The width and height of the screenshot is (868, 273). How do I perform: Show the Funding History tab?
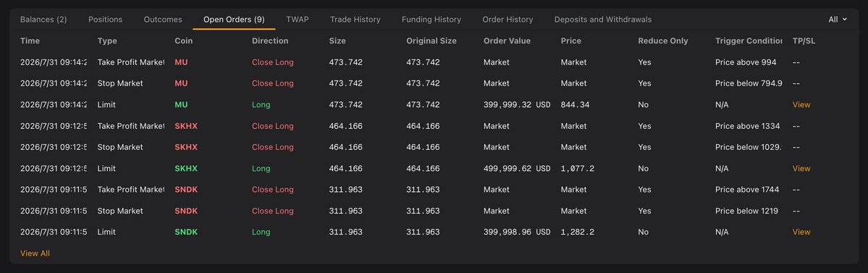click(431, 20)
